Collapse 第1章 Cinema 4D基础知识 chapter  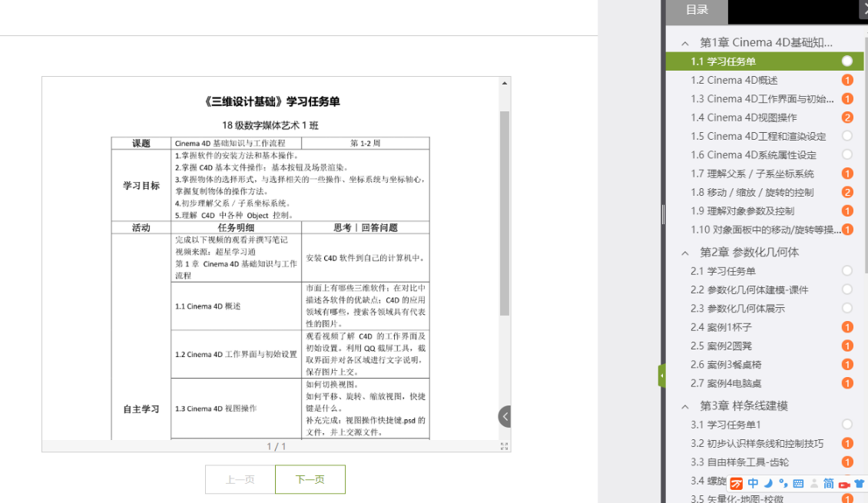coord(685,43)
